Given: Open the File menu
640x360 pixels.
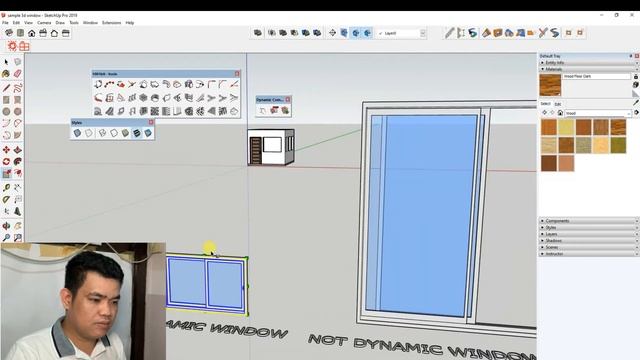Looking at the screenshot, I should [5, 23].
